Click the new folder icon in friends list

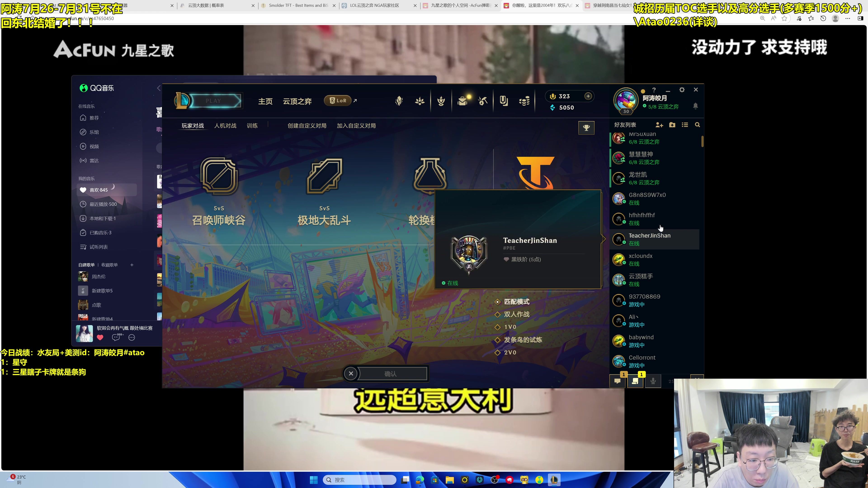[x=672, y=125]
